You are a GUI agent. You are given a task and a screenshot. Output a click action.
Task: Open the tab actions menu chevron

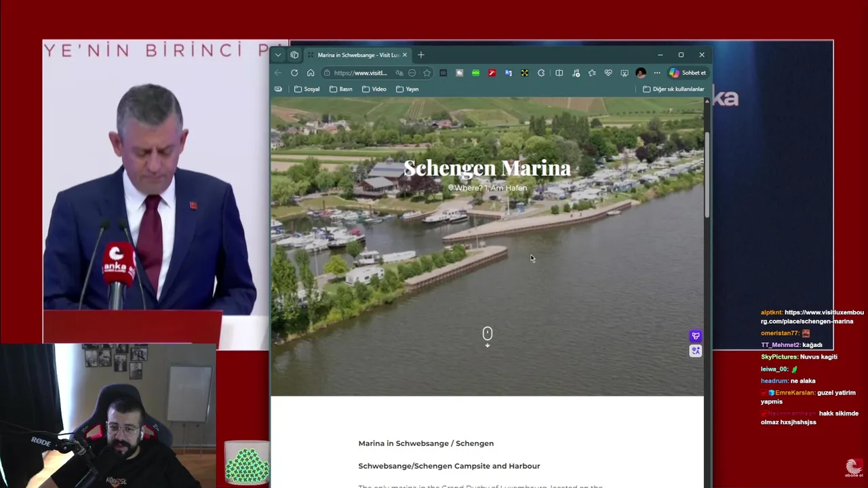click(278, 55)
